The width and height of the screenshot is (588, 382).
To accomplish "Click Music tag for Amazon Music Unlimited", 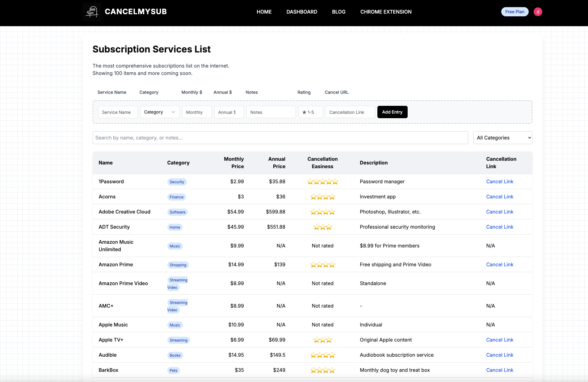I will coord(175,246).
